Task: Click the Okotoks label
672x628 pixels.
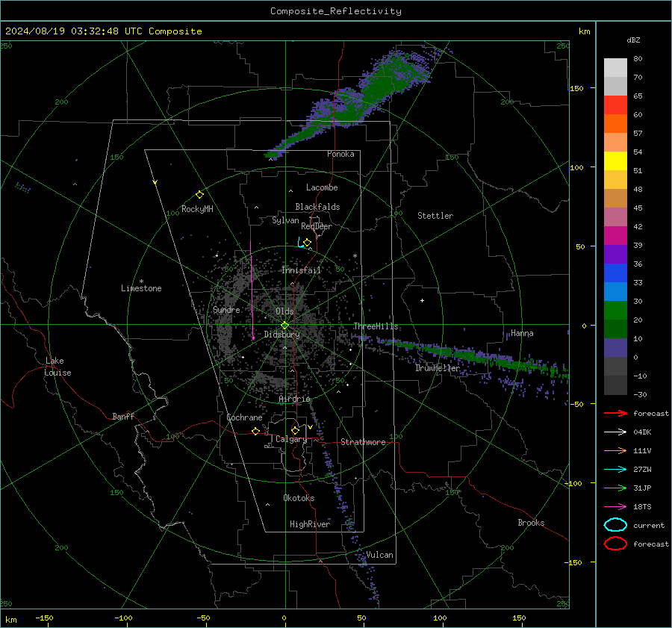Action: 299,498
